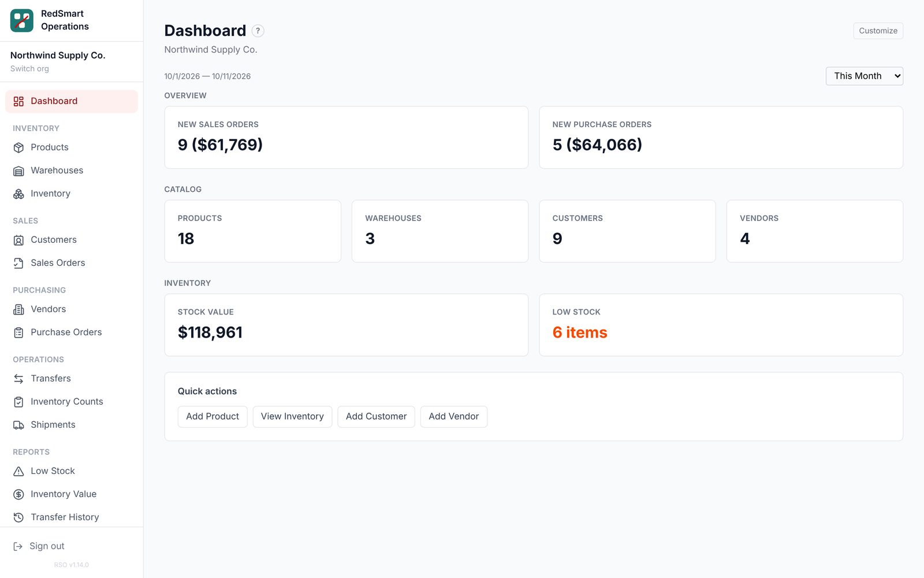This screenshot has width=924, height=578.
Task: Click the Products count card showing 18
Action: point(252,231)
